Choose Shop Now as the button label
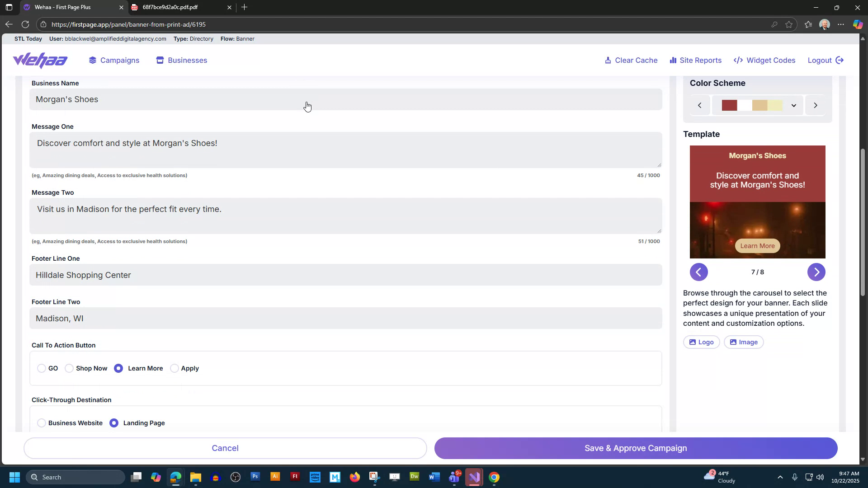Image resolution: width=868 pixels, height=488 pixels. pos(69,368)
